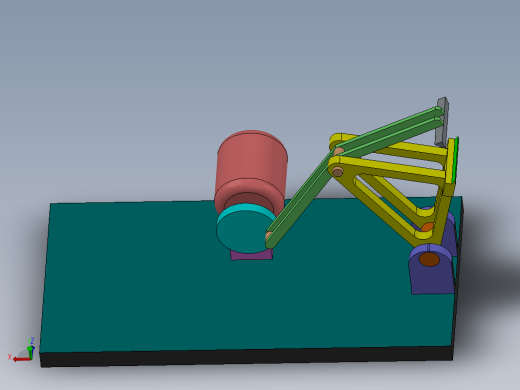The height and width of the screenshot is (390, 520).
Task: Select the bright green plate on yellow frame
Action: [x=456, y=159]
